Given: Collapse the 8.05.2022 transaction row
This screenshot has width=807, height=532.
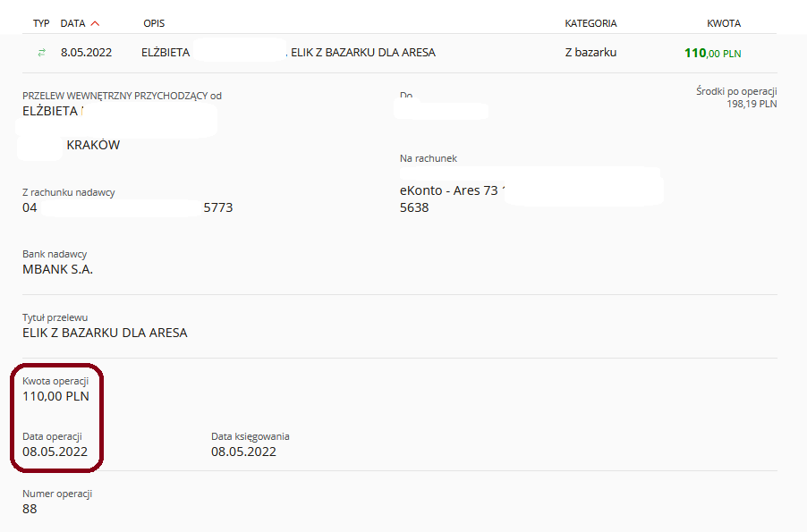Looking at the screenshot, I should (86, 53).
